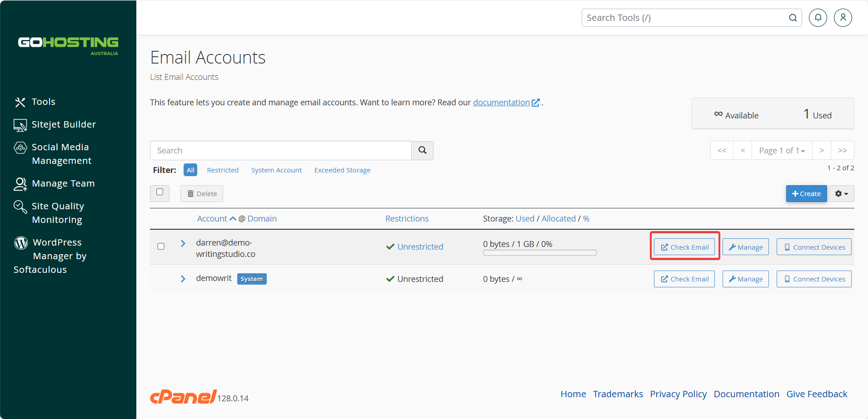The width and height of the screenshot is (868, 419).
Task: Expand the darren@demo-writingstudio.co row
Action: (x=183, y=243)
